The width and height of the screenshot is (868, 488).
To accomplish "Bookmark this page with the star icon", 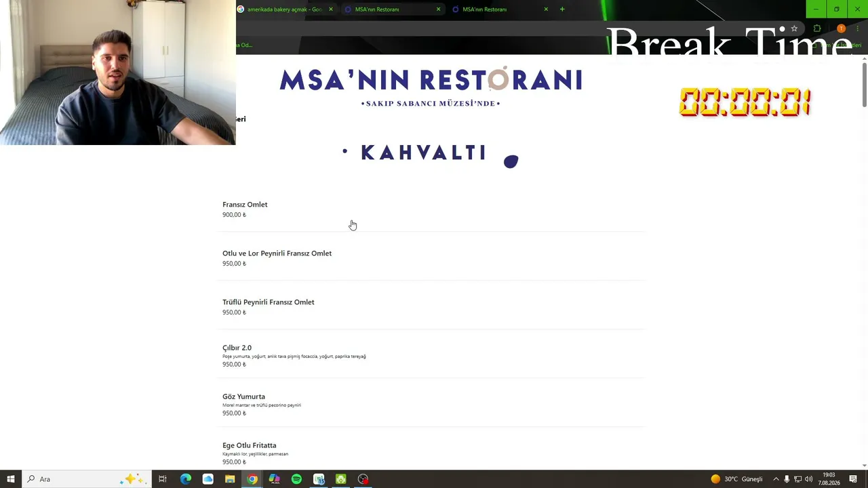I will tap(794, 28).
